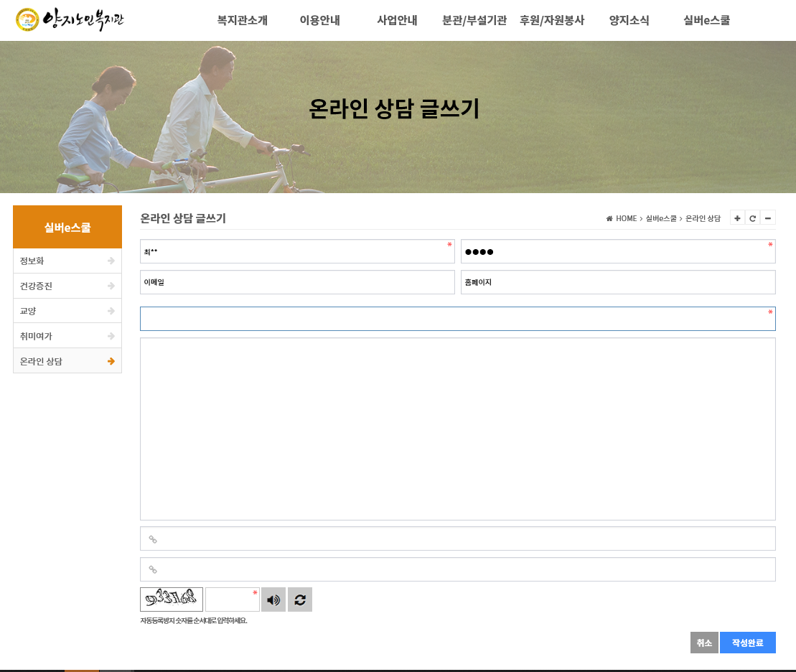Click the reset font-size icon
796x672 pixels.
click(x=752, y=218)
